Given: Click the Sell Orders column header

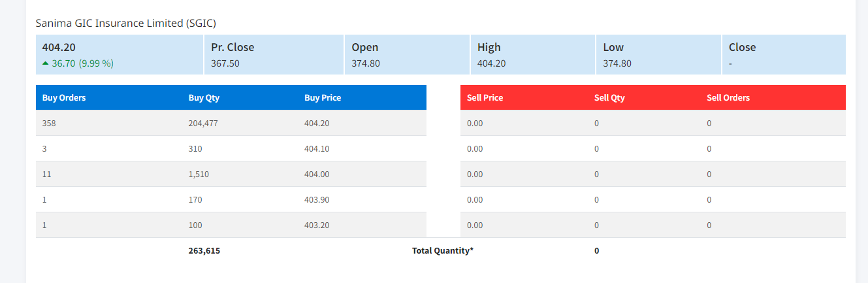Looking at the screenshot, I should 728,98.
